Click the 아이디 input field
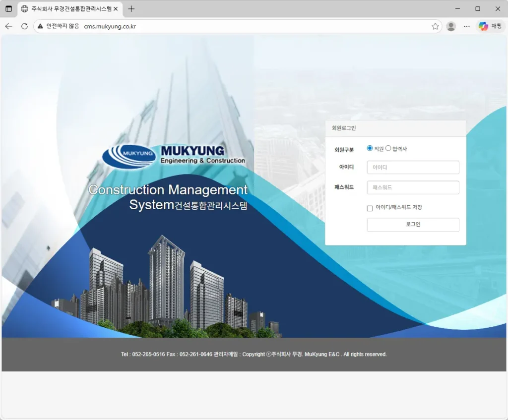This screenshot has width=508, height=420. point(413,168)
